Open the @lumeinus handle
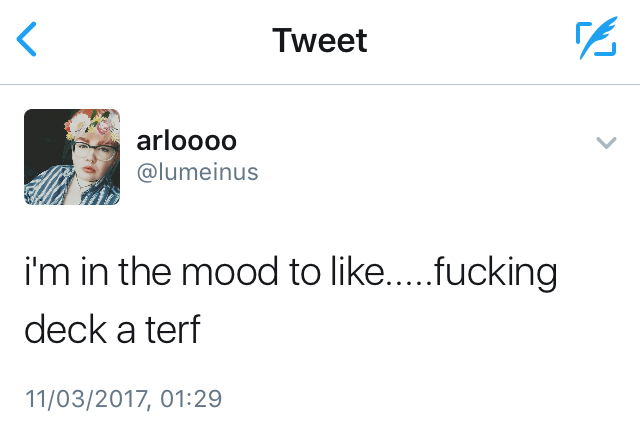 click(x=197, y=173)
